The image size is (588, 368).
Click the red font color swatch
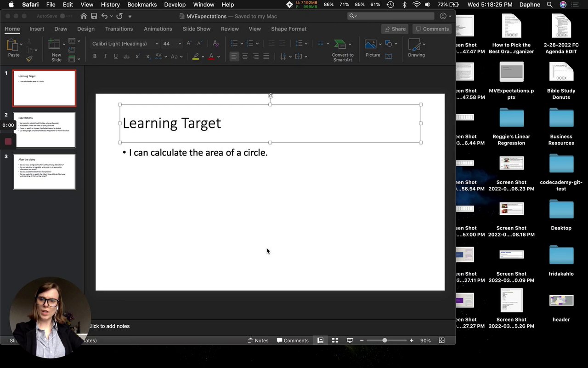[x=211, y=57]
